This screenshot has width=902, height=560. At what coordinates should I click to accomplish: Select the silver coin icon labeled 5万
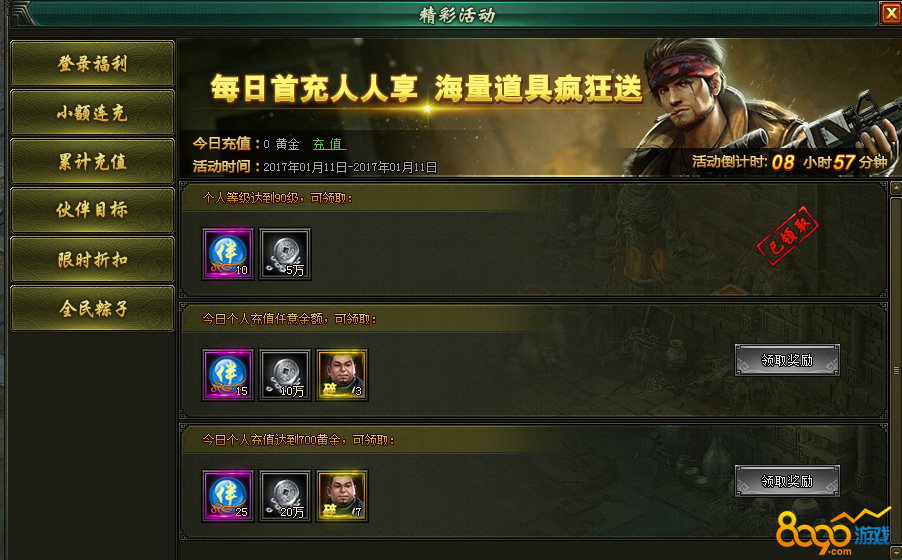click(285, 254)
